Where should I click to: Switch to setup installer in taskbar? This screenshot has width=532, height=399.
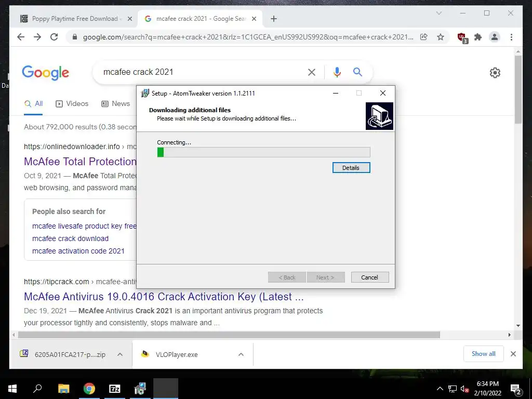140,389
